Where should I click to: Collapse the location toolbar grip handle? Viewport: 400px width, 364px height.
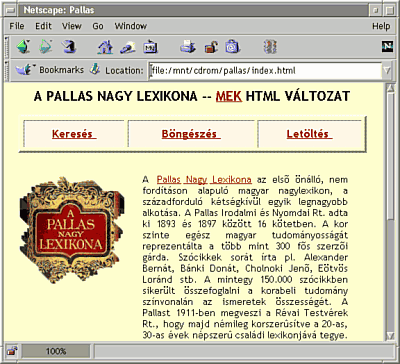6,70
